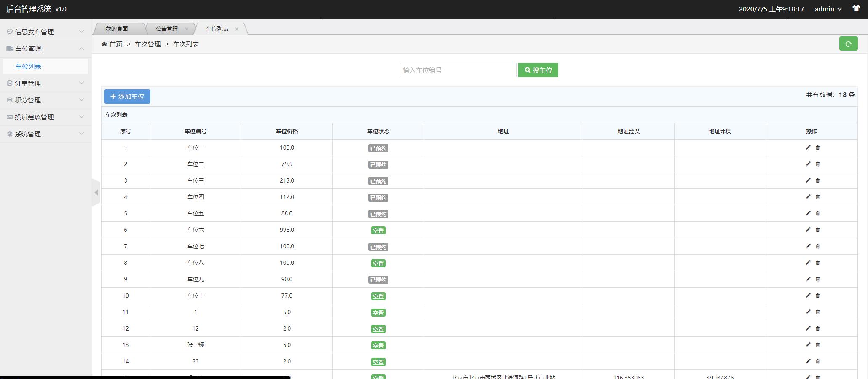The height and width of the screenshot is (379, 868).
Task: Click the green refresh icon button
Action: (848, 44)
